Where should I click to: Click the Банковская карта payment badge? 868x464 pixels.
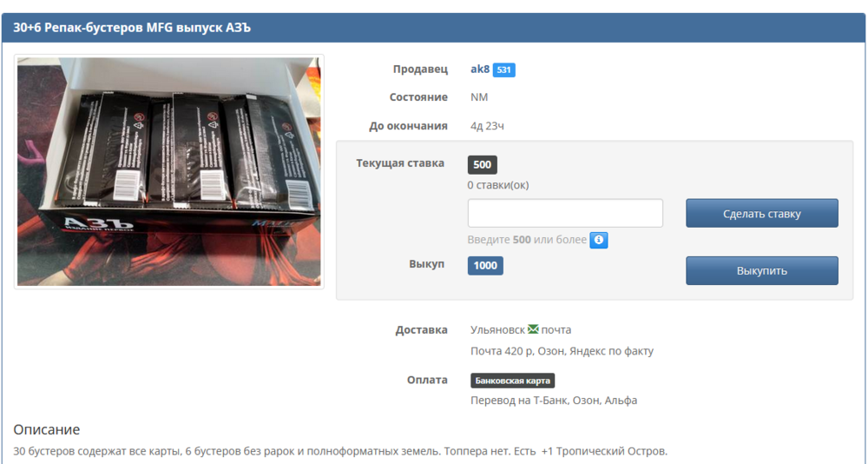point(512,381)
